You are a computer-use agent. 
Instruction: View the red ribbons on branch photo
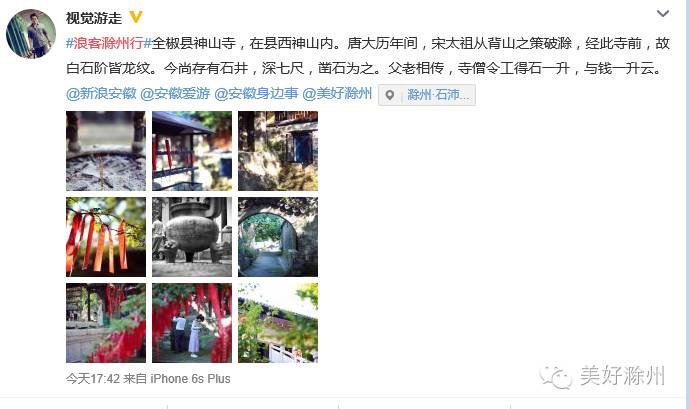[x=106, y=237]
